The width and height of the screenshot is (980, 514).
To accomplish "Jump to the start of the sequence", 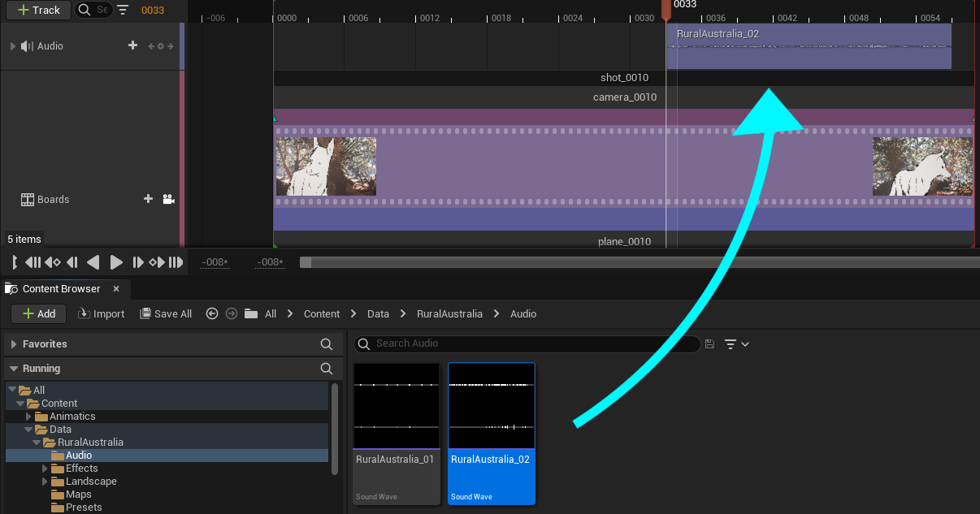I will click(33, 262).
